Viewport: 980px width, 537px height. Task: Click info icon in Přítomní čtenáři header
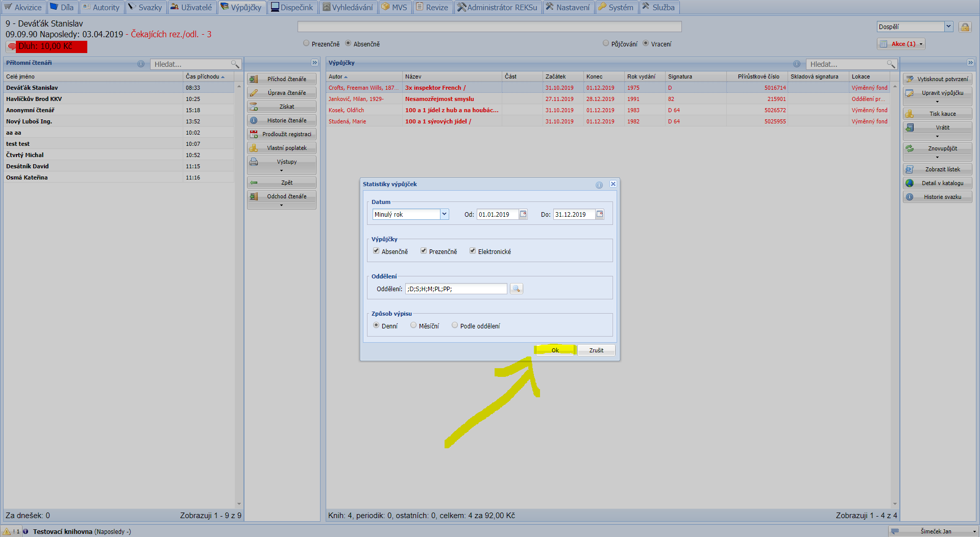click(141, 64)
